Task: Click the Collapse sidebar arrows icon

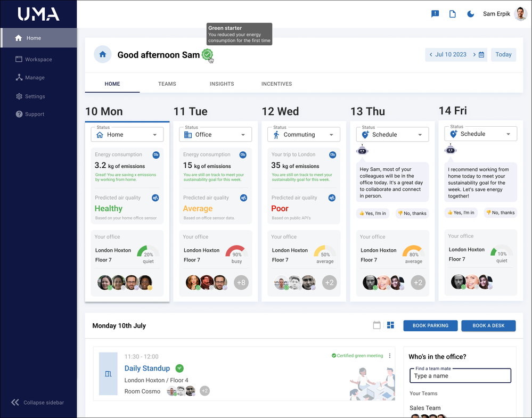Action: (x=15, y=403)
